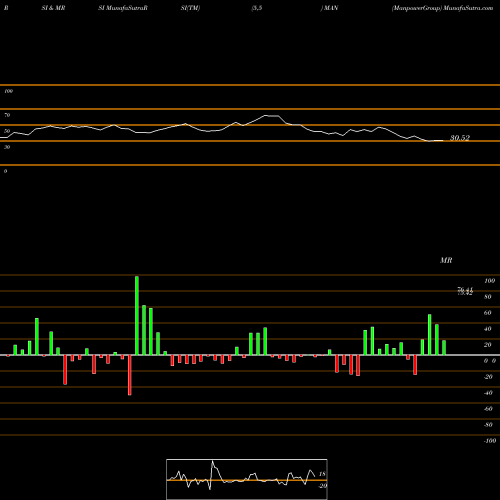Click the '100' label on right MR axis

(x=489, y=281)
